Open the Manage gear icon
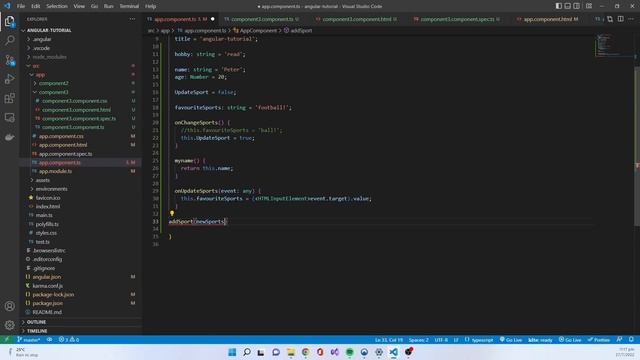 9,325
